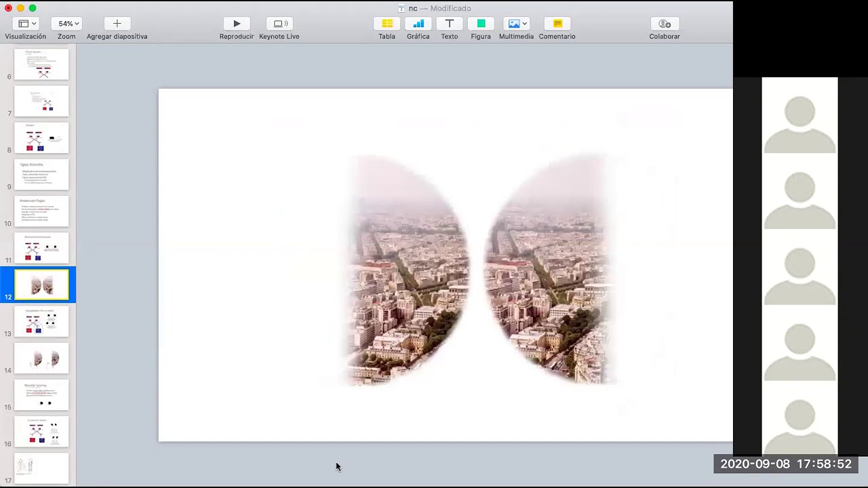Open the 54% Zoom dropdown
Screen dimensions: 868x488
[x=66, y=24]
